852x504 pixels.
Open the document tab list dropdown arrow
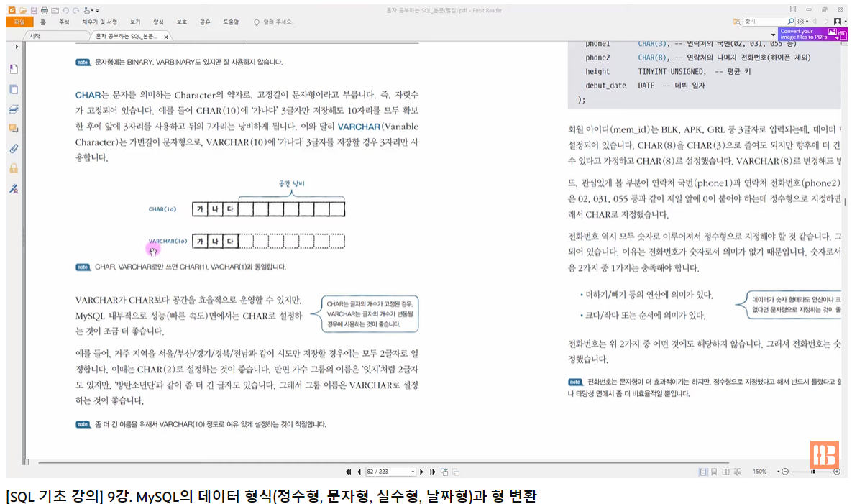[773, 35]
